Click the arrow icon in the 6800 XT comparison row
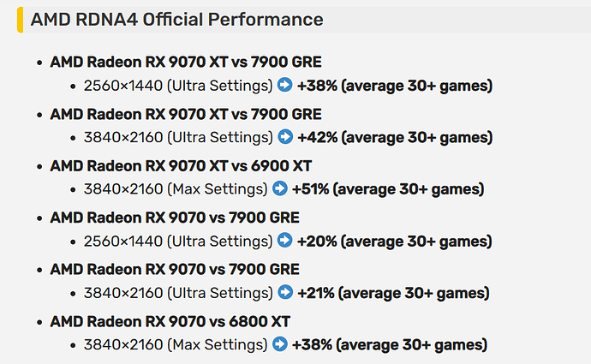Viewport: 591px width, 364px height. [279, 345]
